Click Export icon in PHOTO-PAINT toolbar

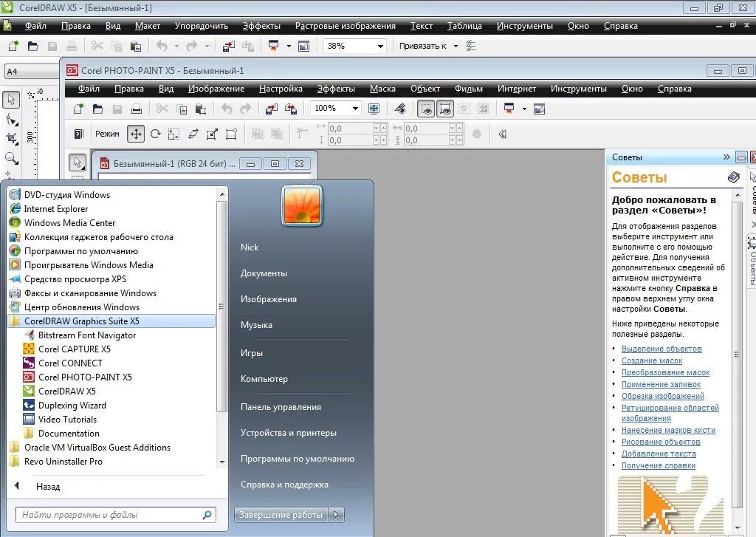(291, 109)
